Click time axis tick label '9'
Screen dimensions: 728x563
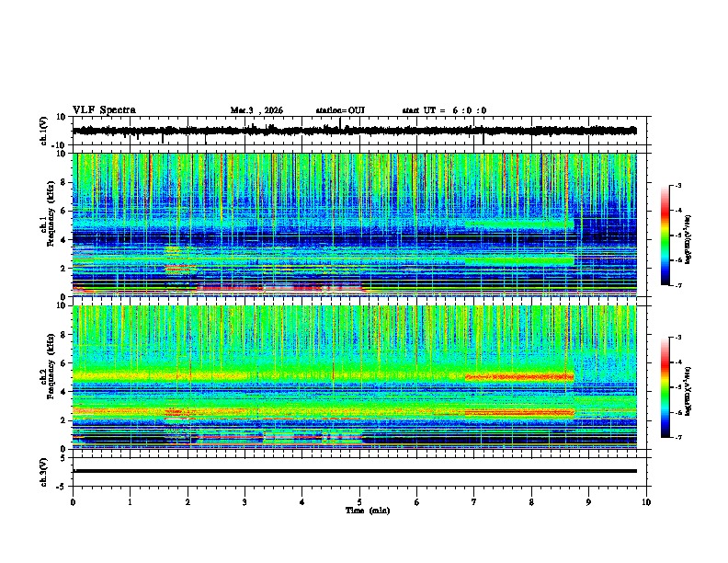(x=588, y=502)
